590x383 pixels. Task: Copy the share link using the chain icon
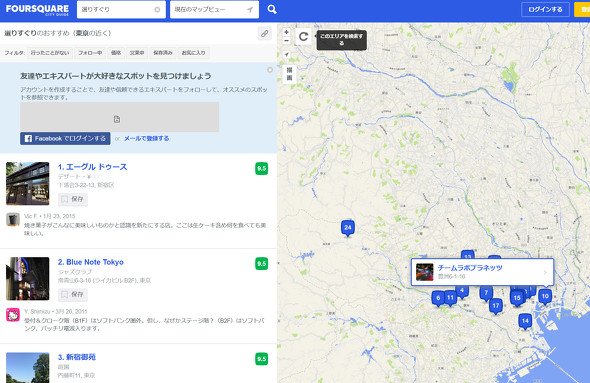tap(265, 33)
